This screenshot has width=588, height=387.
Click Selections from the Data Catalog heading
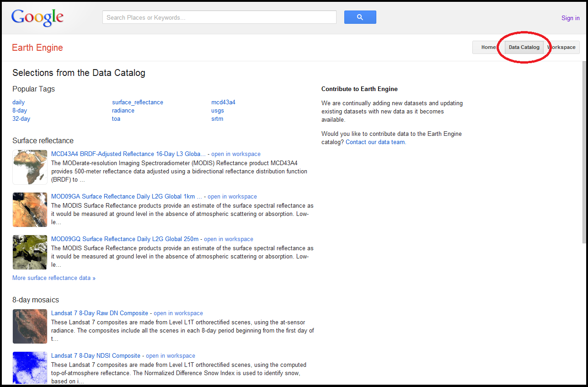coord(79,73)
